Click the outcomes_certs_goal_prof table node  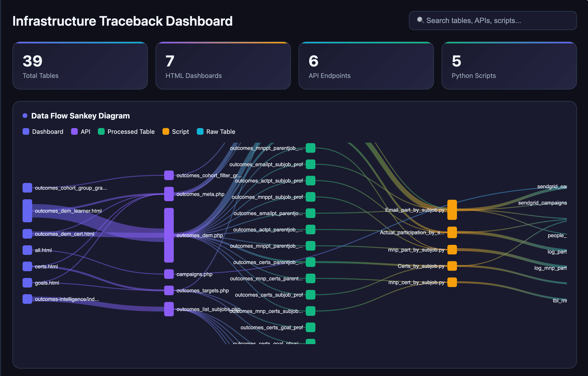pyautogui.click(x=310, y=327)
